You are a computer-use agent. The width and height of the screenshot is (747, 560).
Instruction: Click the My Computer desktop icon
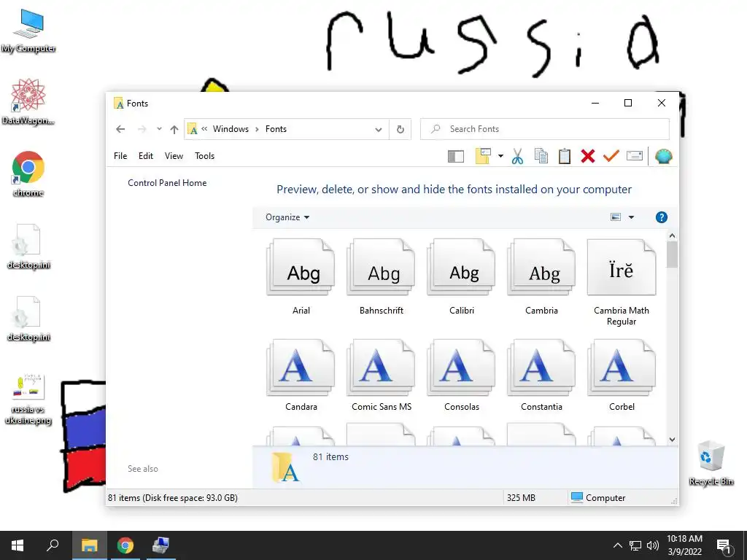pos(28,31)
